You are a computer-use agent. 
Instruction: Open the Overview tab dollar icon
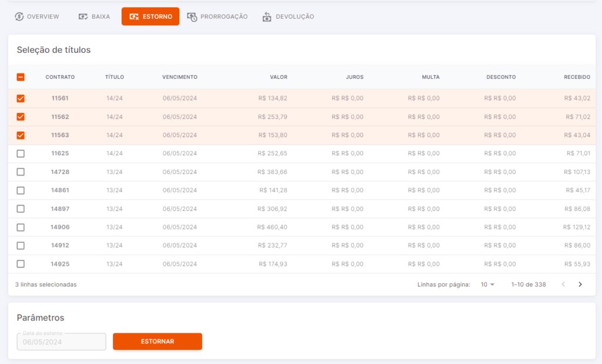coord(19,16)
